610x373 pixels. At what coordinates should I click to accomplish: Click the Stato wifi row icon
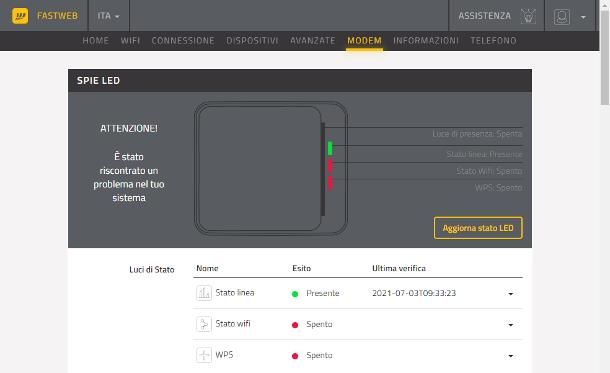(204, 324)
